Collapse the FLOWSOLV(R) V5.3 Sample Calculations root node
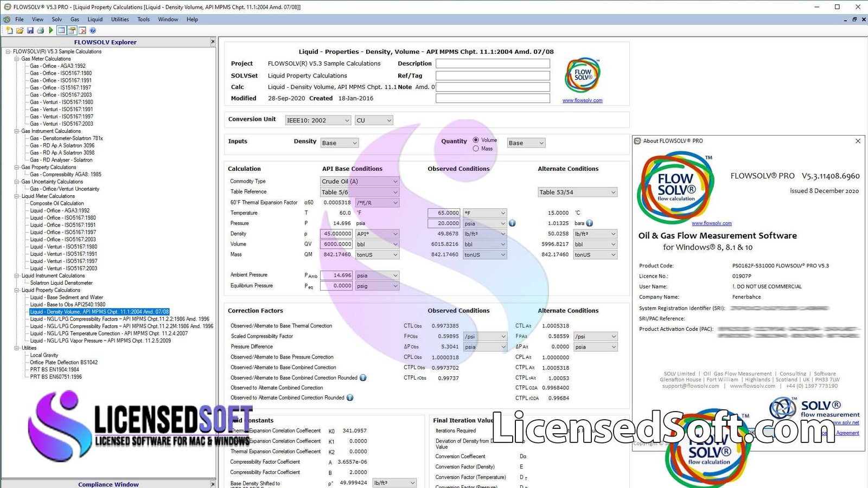Screen dimensions: 868x488 click(8, 52)
